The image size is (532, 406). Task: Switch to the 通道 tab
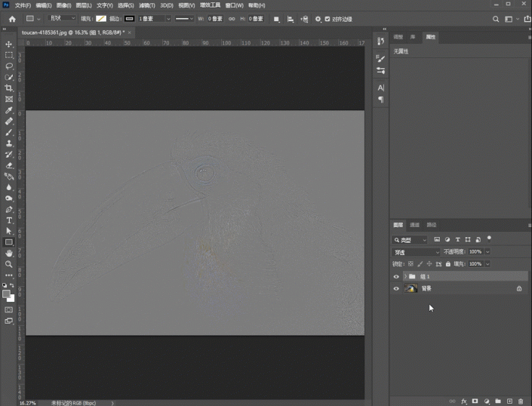[414, 225]
